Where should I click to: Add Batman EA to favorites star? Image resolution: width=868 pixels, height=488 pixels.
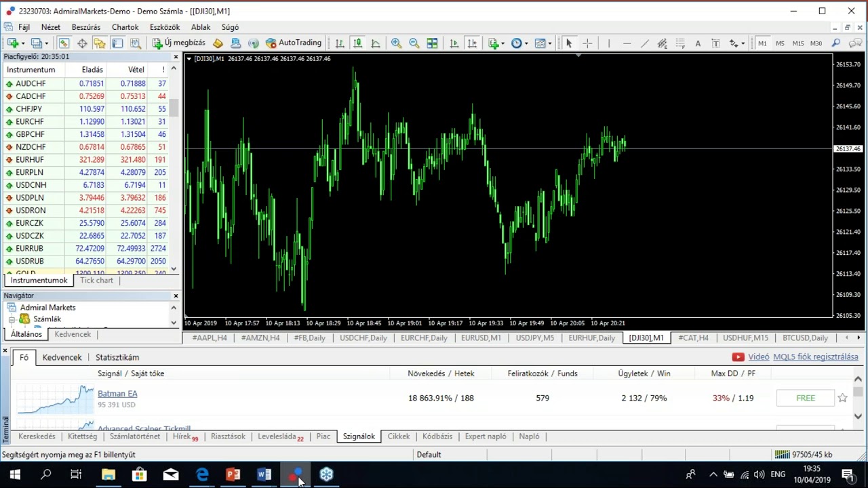pyautogui.click(x=842, y=398)
